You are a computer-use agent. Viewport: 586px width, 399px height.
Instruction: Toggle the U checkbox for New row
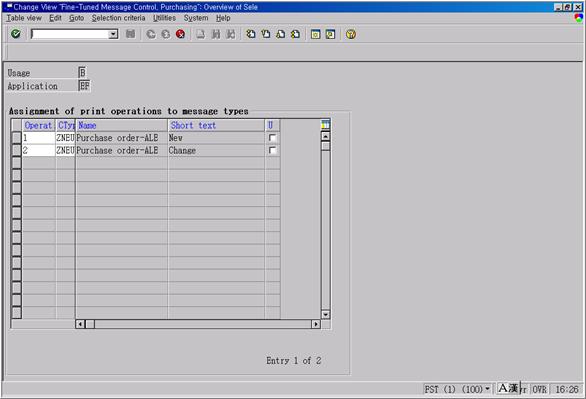point(272,138)
